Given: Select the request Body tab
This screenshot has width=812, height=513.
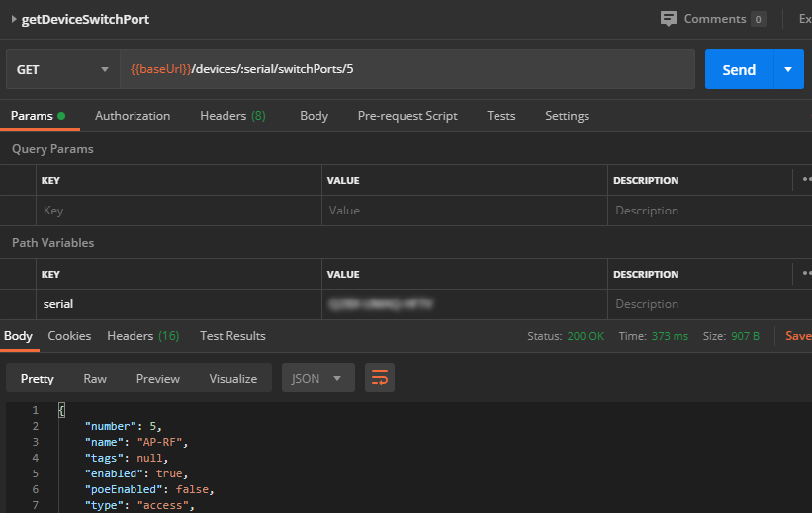Looking at the screenshot, I should tap(314, 116).
